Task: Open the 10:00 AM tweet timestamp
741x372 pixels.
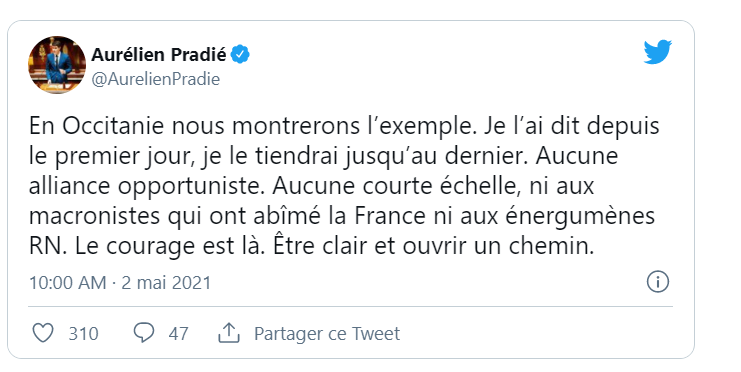Action: (x=68, y=283)
